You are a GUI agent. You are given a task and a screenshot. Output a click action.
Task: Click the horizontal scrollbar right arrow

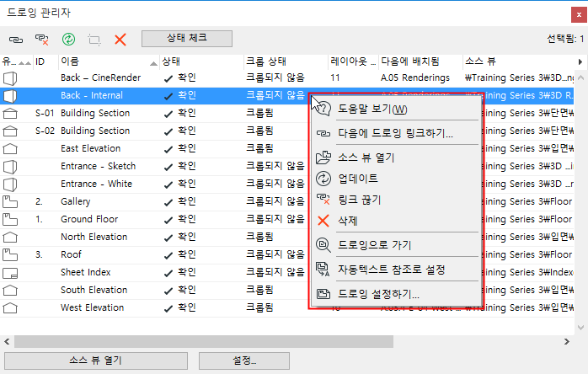(x=567, y=342)
